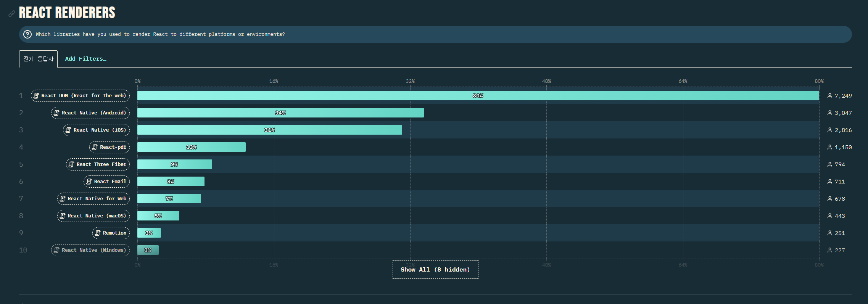Click the person icon beside 794

point(830,164)
